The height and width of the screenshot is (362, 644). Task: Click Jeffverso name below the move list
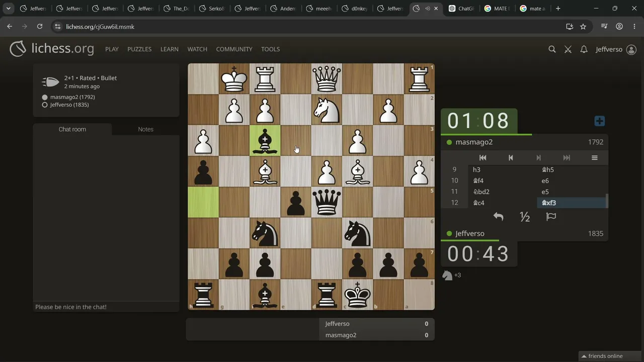[470, 234]
